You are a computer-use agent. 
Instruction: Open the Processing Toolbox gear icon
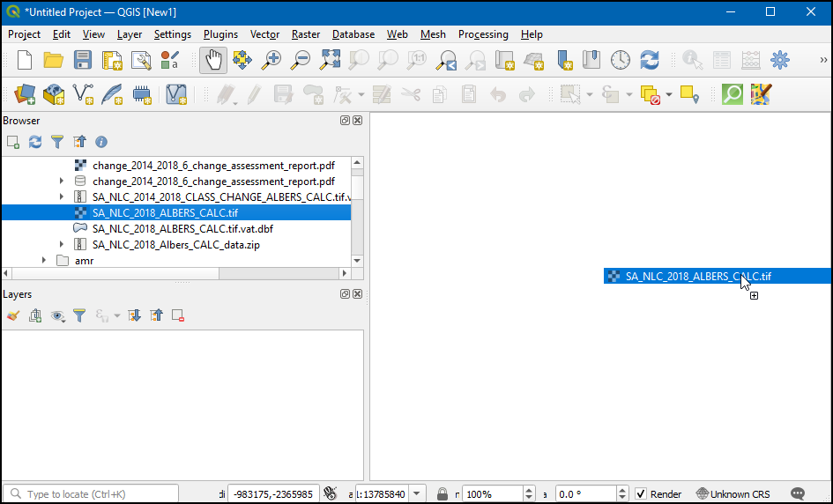click(779, 60)
